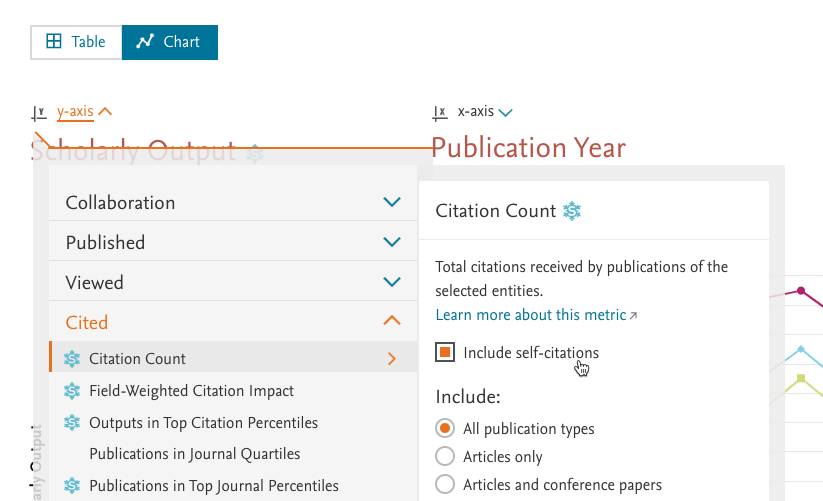Click snowball icon beside Outputs in Top Citation Percentiles
This screenshot has height=501, width=823.
(72, 423)
